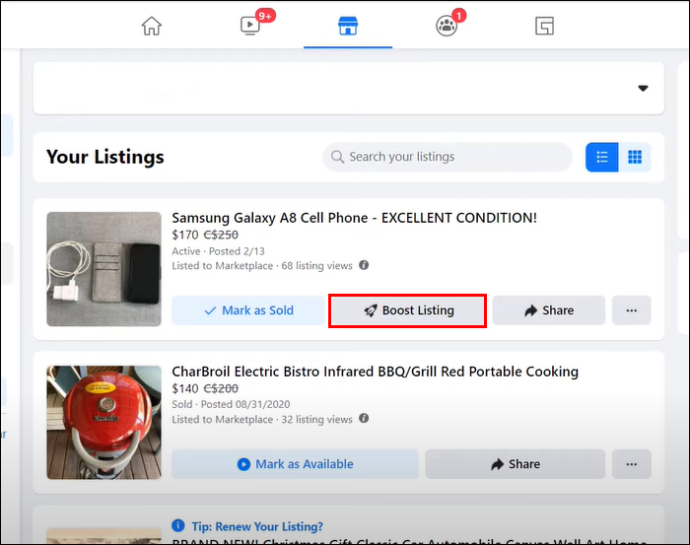Boost the Samsung Galaxy listing

407,310
